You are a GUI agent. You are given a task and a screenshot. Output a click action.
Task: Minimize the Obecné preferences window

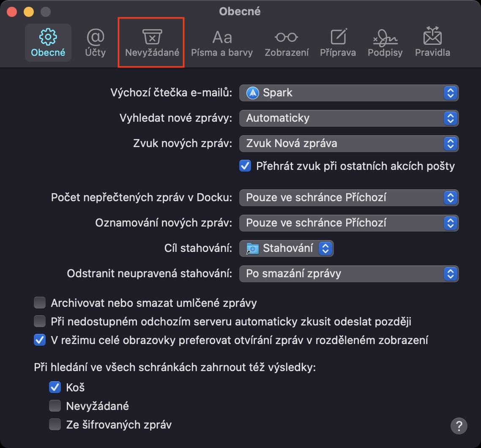point(28,12)
